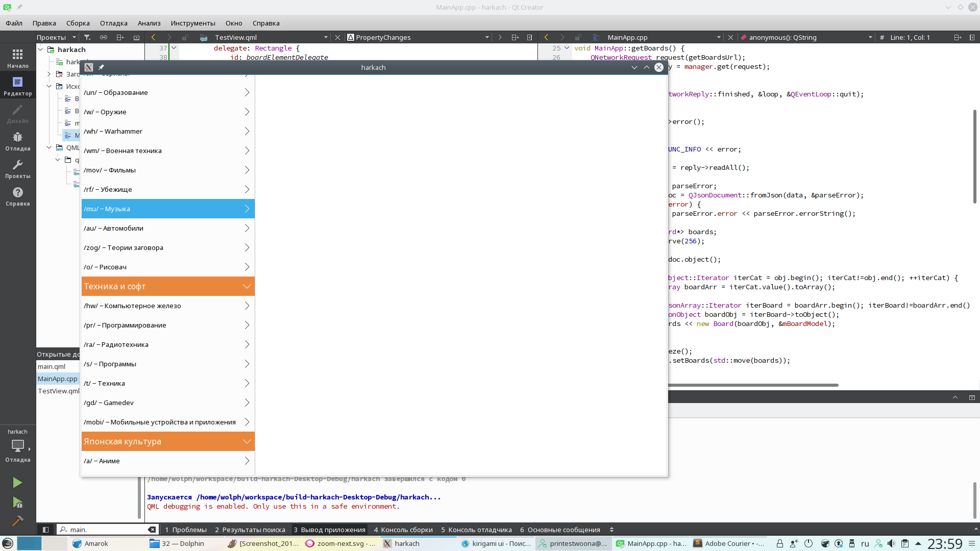Open the Файл menu
The width and height of the screenshot is (980, 551).
pyautogui.click(x=14, y=23)
